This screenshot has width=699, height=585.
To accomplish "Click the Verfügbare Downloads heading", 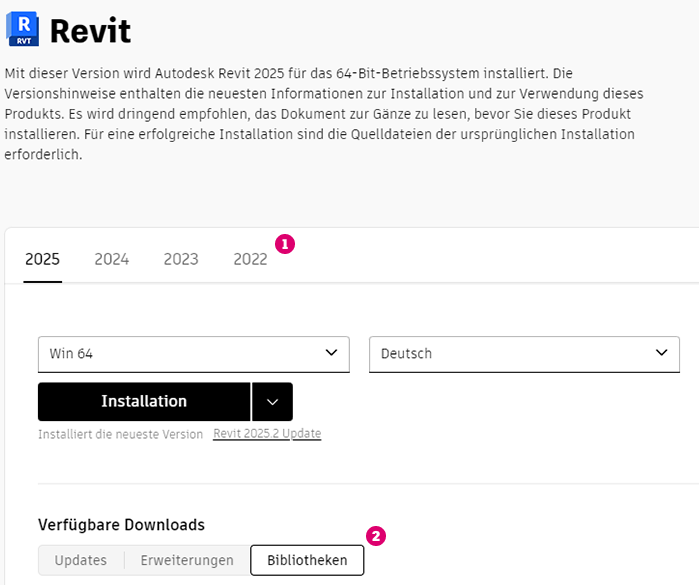I will (x=121, y=524).
